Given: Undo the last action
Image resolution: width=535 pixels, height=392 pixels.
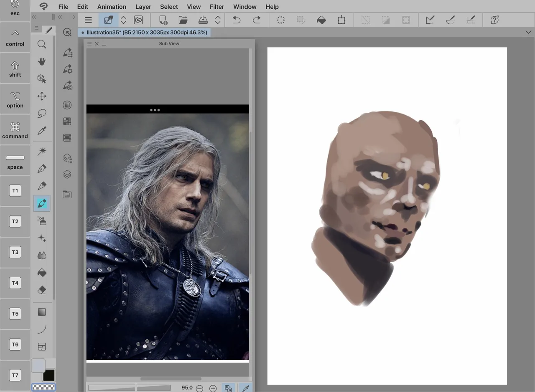Looking at the screenshot, I should coord(237,20).
